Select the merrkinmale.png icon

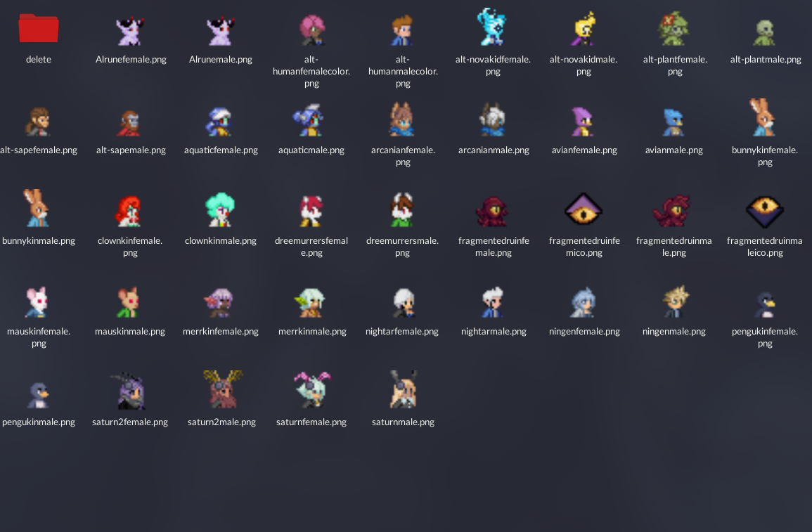(x=309, y=303)
